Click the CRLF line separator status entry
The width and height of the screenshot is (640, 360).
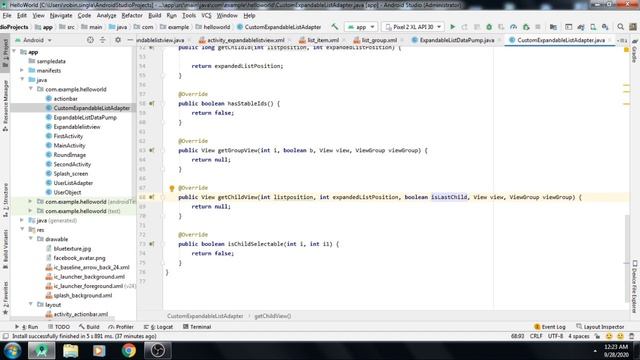pyautogui.click(x=536, y=336)
